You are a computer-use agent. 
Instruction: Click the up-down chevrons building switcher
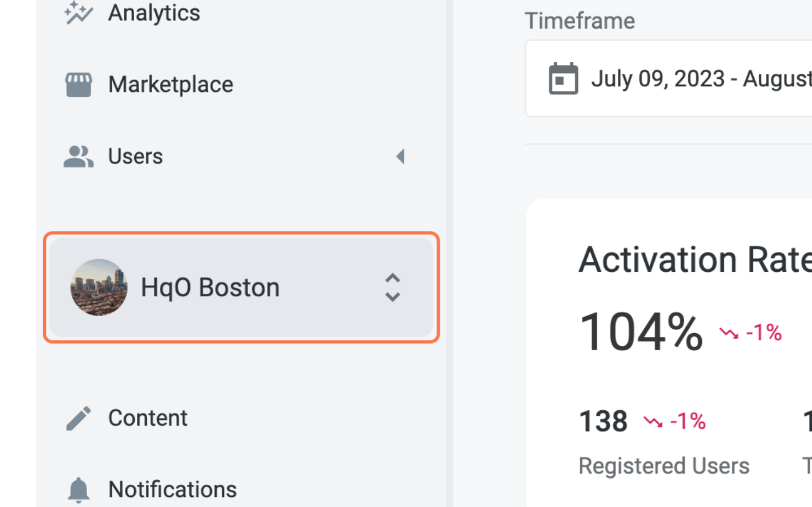(x=392, y=287)
